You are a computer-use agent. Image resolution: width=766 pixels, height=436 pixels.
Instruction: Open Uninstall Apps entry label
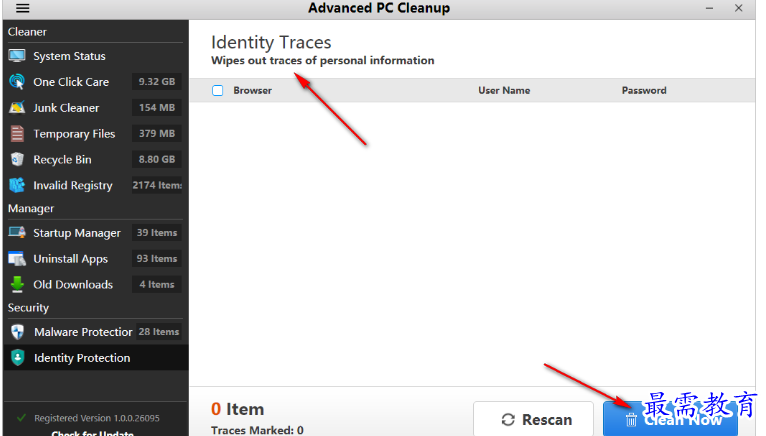pos(70,259)
